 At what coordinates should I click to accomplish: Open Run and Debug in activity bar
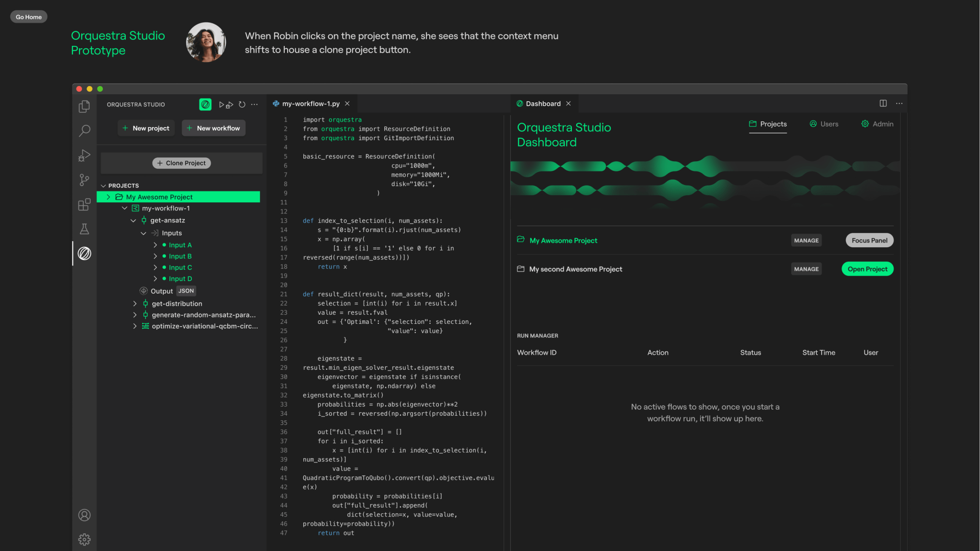[84, 155]
